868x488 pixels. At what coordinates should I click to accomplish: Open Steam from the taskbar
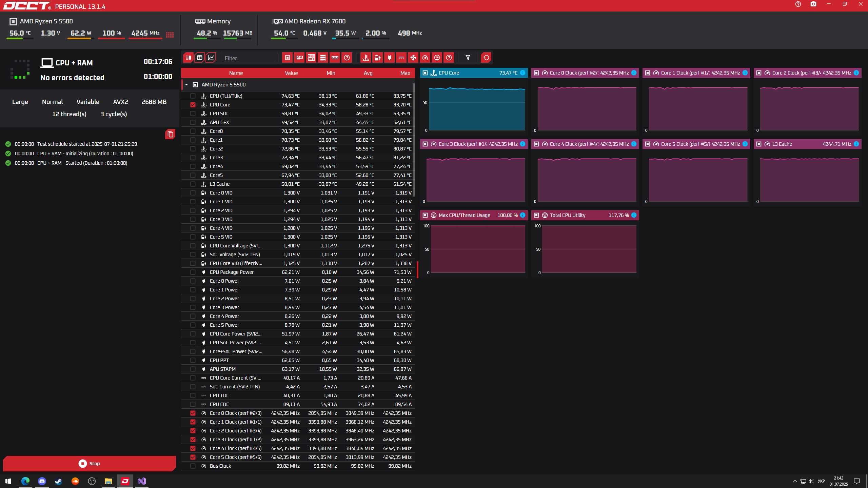click(59, 481)
